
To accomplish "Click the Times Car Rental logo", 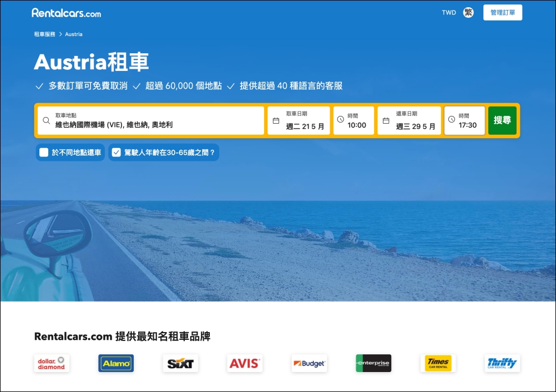I will (438, 363).
